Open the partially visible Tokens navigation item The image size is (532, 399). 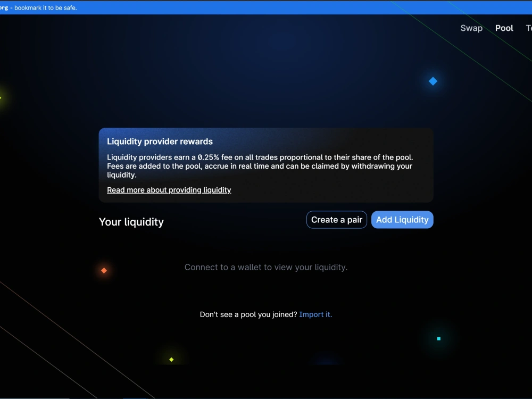coord(528,28)
